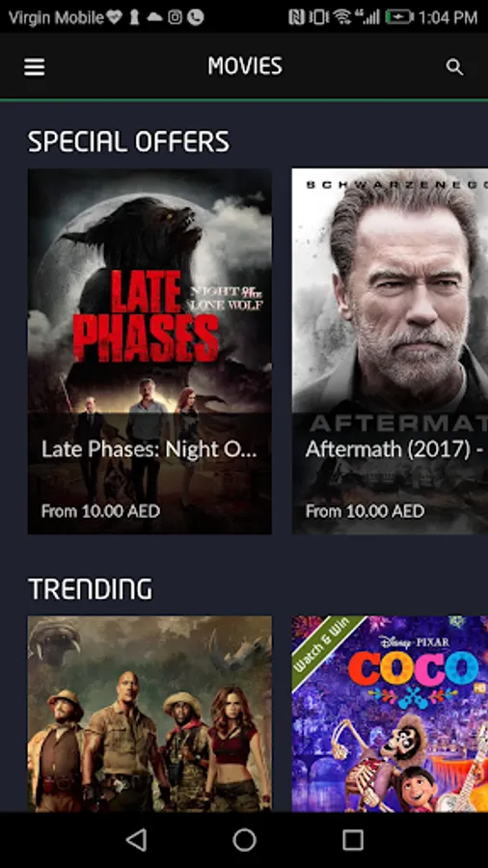Tap the search magnifier icon
This screenshot has height=868, width=488.
click(454, 68)
